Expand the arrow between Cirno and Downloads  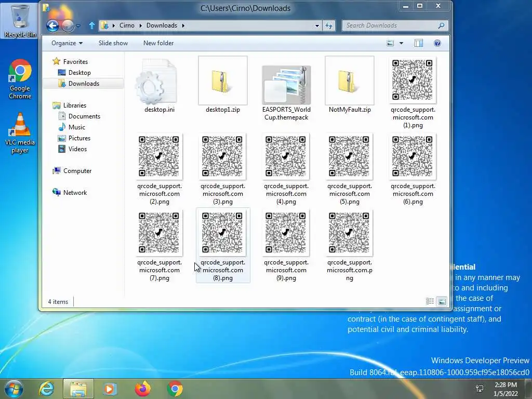[140, 25]
